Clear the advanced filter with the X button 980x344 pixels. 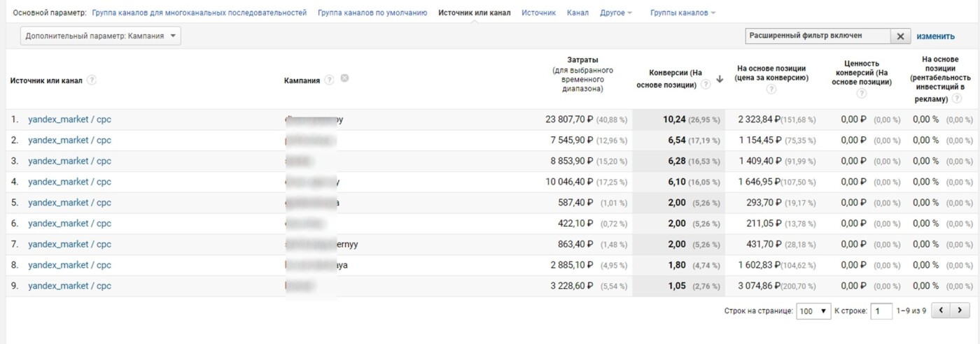tap(900, 36)
